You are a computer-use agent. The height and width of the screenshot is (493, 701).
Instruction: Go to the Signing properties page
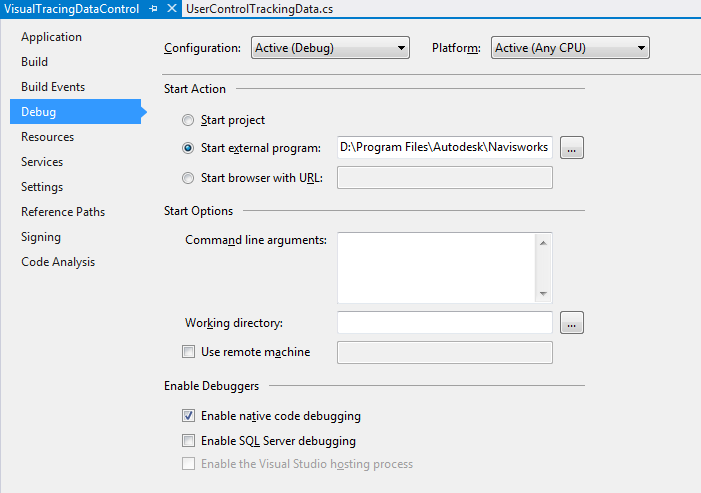(41, 237)
